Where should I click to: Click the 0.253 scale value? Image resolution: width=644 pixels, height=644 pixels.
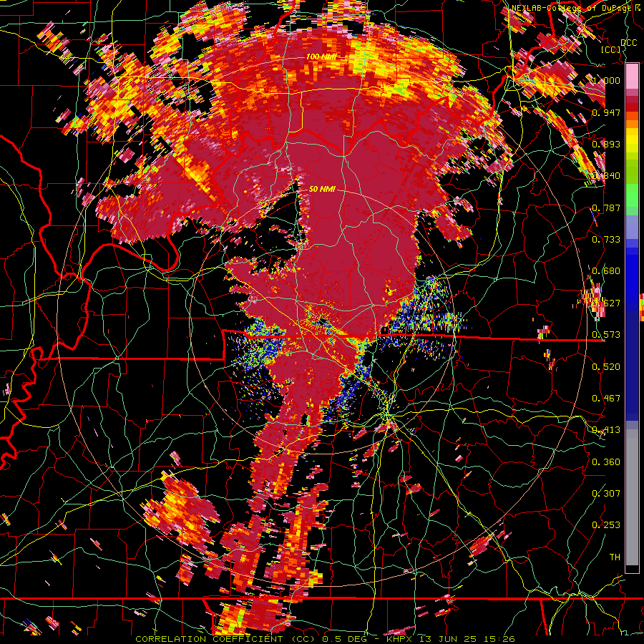coord(606,525)
